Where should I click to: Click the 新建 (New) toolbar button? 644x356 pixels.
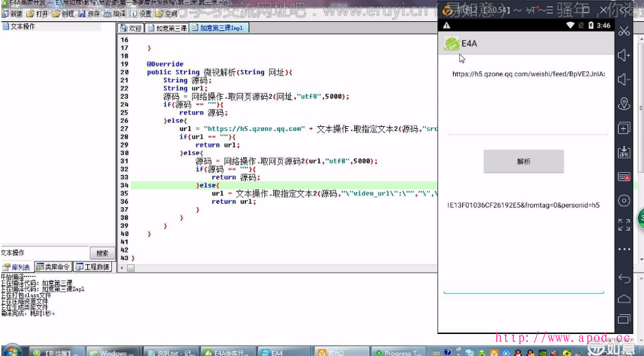pos(12,14)
